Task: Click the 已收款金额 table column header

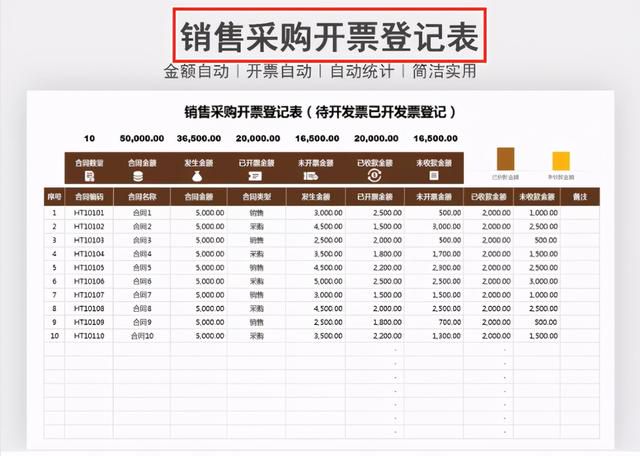Action: tap(489, 197)
